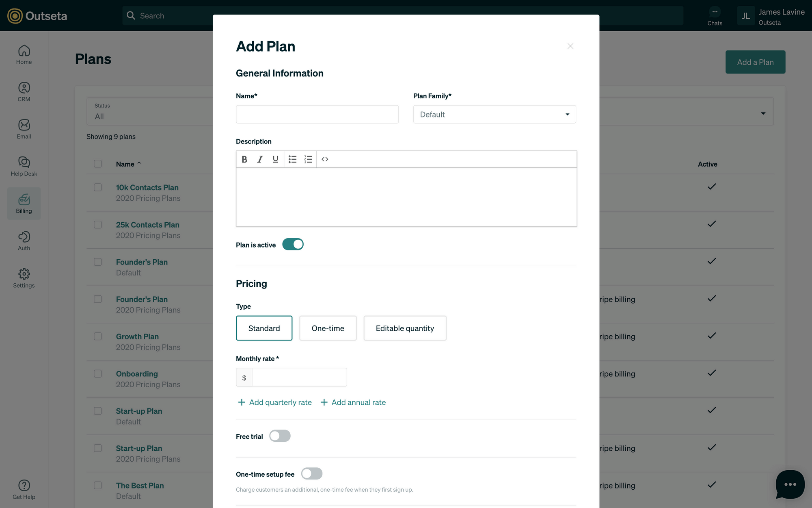The width and height of the screenshot is (812, 508).
Task: Open the Help Desk section in the sidebar
Action: [x=24, y=166]
